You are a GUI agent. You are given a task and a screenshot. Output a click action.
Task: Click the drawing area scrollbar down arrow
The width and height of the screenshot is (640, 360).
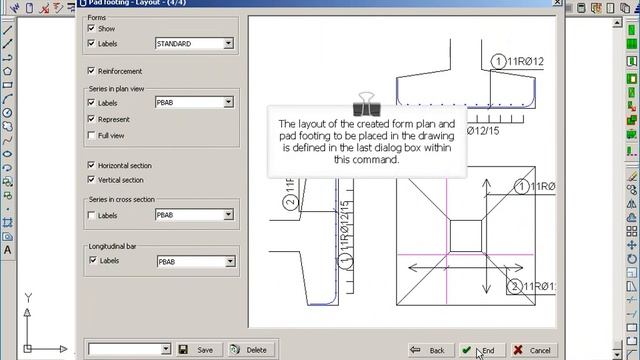pos(617,355)
